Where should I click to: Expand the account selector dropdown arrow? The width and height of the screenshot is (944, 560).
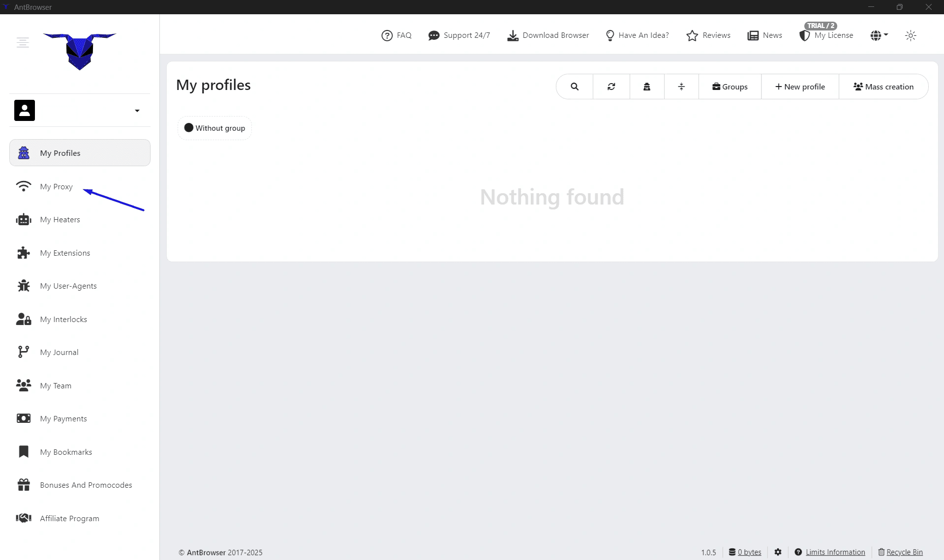click(x=137, y=111)
